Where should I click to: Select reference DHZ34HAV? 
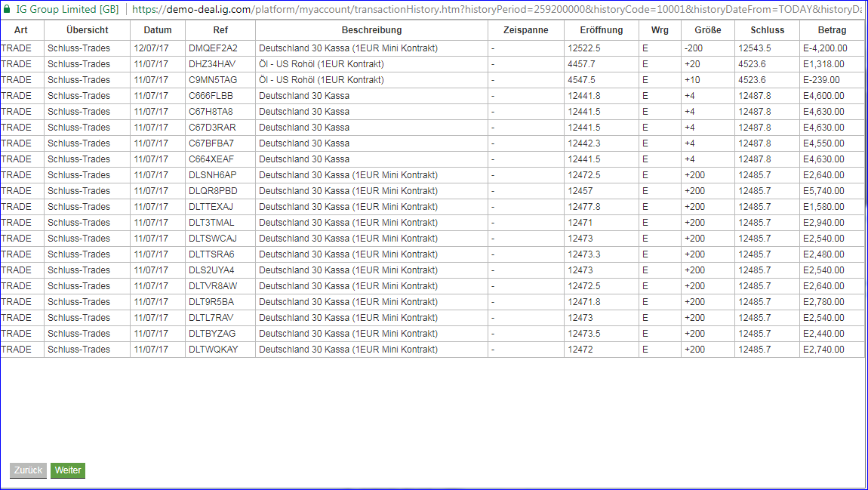211,64
